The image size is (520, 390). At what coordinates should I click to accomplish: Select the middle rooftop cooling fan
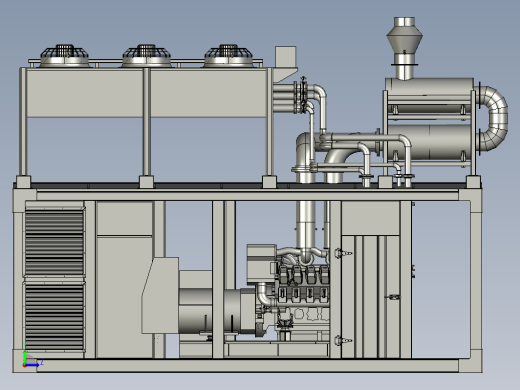[146, 56]
